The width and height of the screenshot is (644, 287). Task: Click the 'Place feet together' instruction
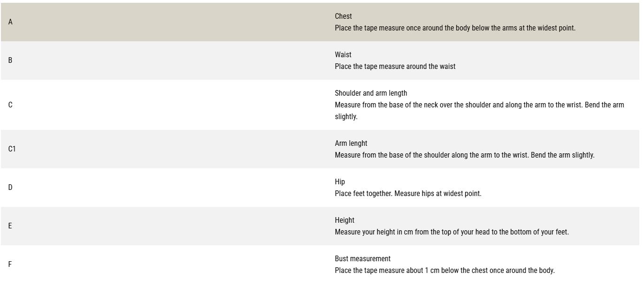point(408,194)
